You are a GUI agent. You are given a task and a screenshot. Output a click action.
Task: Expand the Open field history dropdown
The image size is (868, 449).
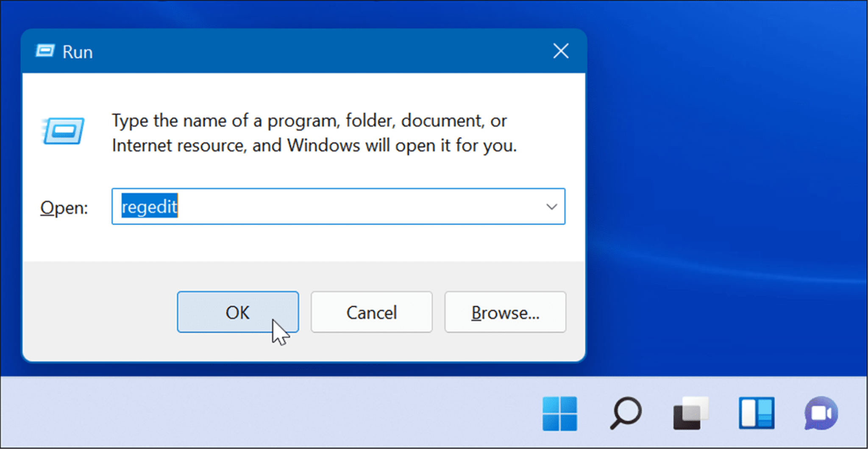[x=551, y=206]
